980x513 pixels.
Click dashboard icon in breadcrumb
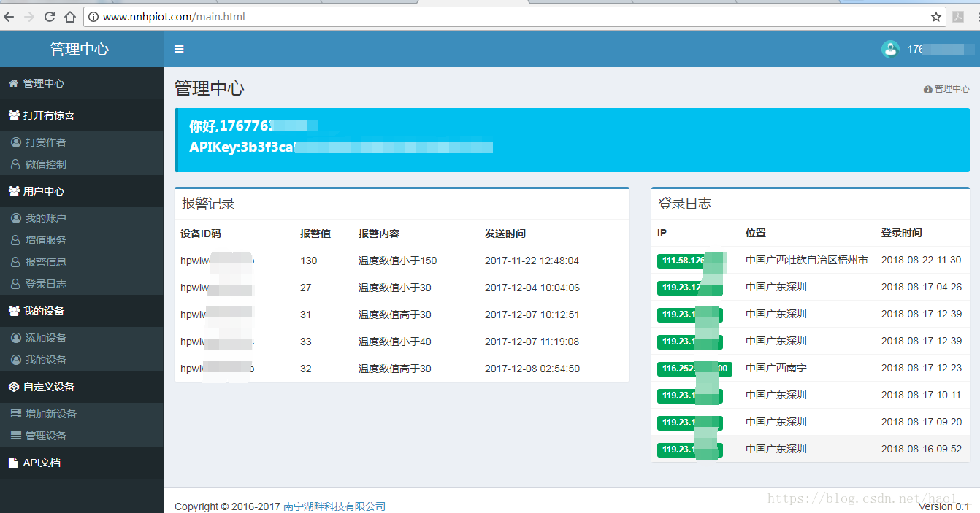click(927, 89)
